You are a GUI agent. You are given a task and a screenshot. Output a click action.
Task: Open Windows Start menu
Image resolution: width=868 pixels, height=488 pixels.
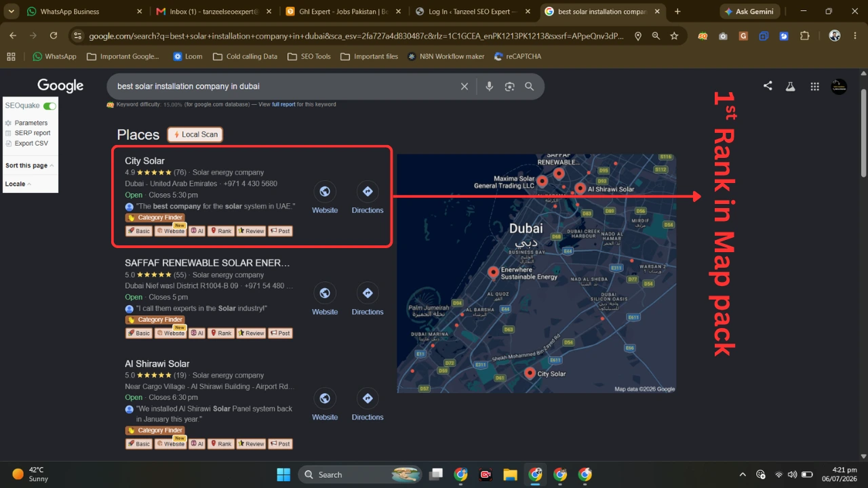pyautogui.click(x=283, y=474)
